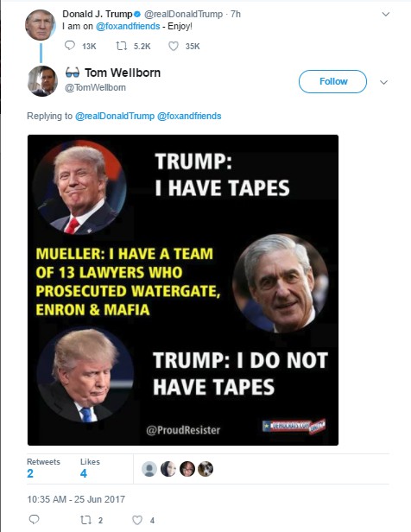Open the Trump Mueller tapes meme image
The height and width of the screenshot is (532, 411).
pos(183,290)
